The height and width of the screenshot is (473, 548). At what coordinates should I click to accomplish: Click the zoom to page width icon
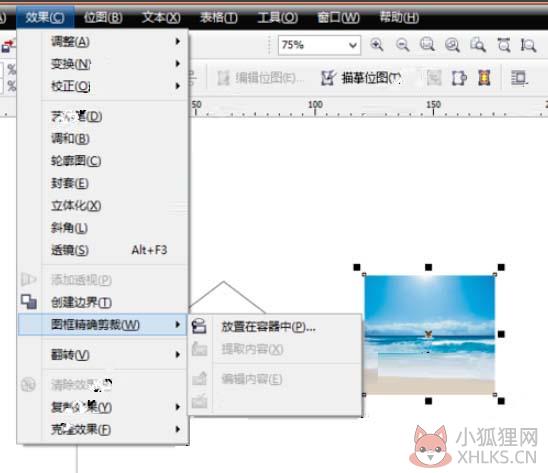[504, 45]
